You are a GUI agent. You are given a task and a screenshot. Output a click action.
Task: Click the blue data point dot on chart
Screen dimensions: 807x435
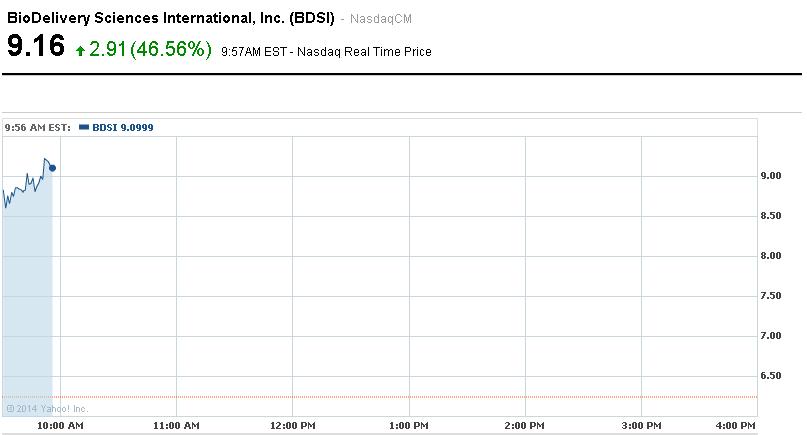52,168
